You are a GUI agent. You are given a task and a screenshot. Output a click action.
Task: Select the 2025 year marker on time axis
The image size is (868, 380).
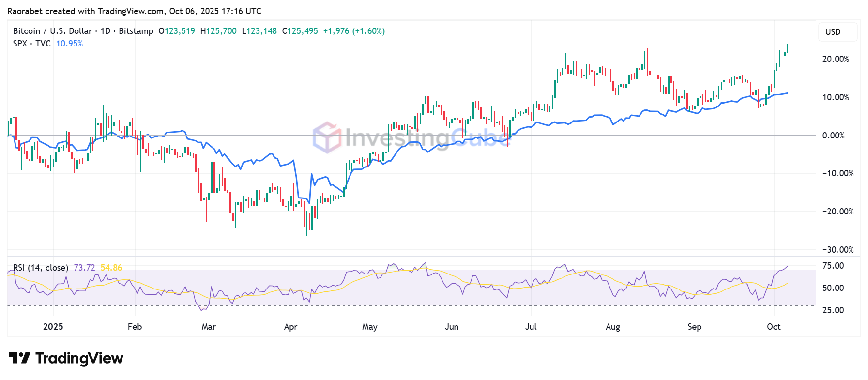(53, 327)
